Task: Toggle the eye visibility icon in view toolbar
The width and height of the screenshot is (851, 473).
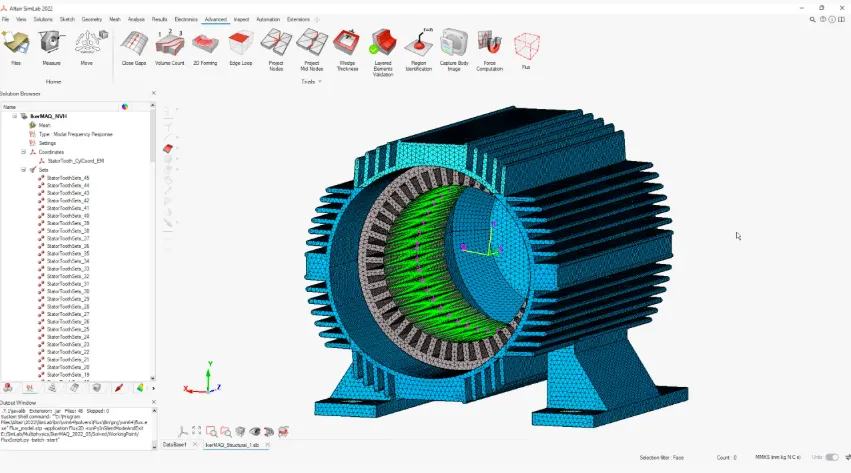Action: [x=255, y=432]
